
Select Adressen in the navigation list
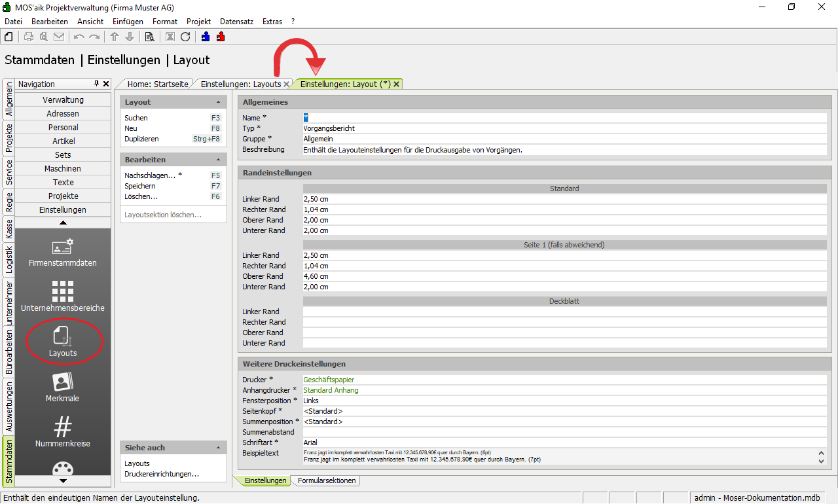point(63,114)
